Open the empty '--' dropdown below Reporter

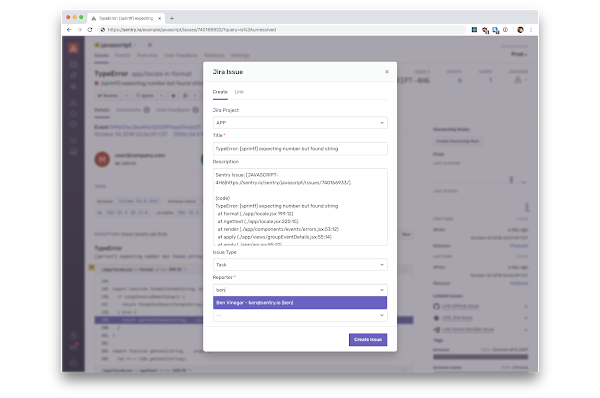coord(300,315)
